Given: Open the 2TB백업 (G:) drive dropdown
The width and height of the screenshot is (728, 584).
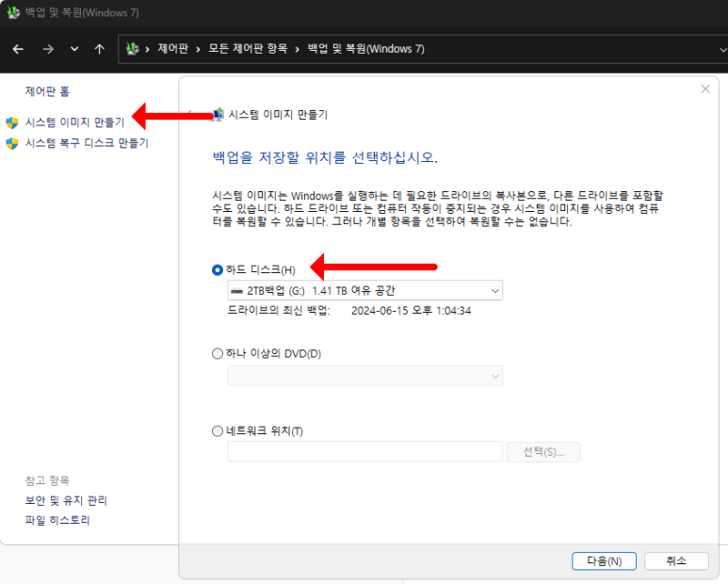Looking at the screenshot, I should point(364,291).
